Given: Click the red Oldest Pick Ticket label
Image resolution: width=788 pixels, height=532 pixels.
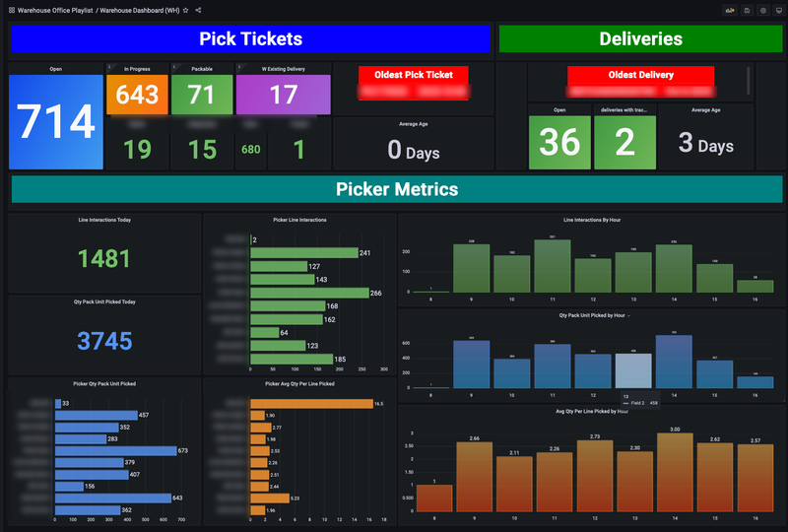Looking at the screenshot, I should 414,75.
